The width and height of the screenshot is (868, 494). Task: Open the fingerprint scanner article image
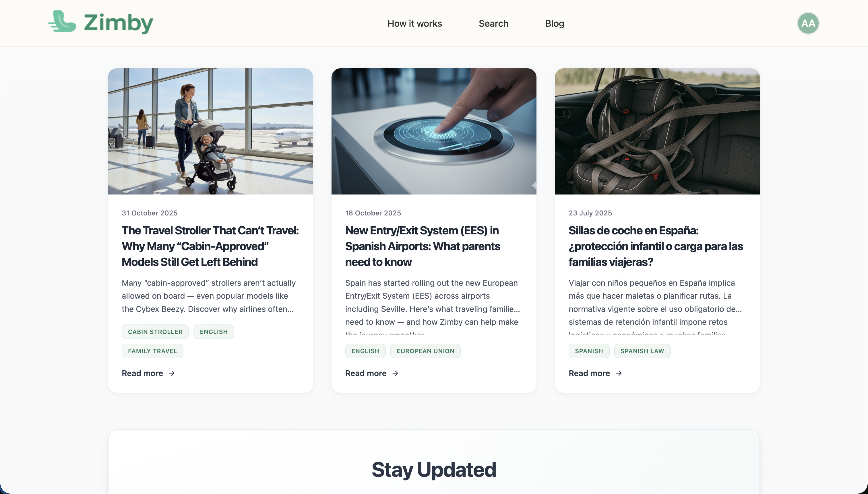point(434,131)
